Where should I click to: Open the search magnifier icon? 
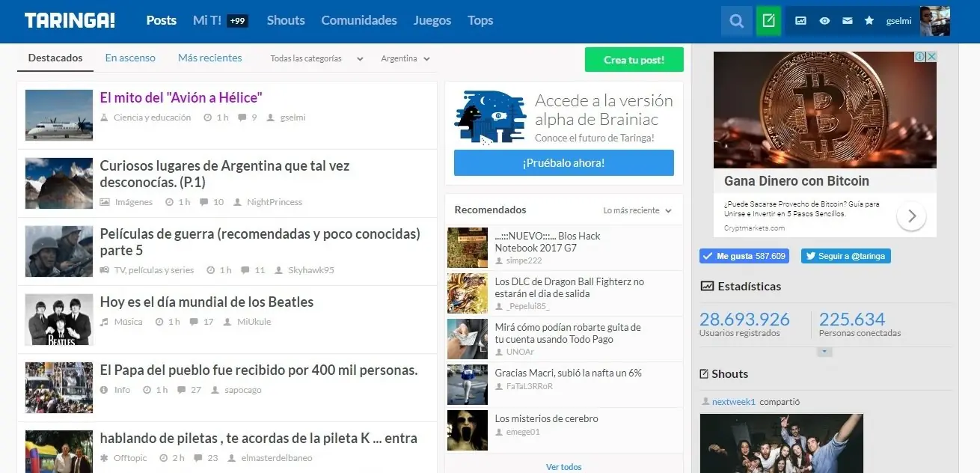coord(737,21)
